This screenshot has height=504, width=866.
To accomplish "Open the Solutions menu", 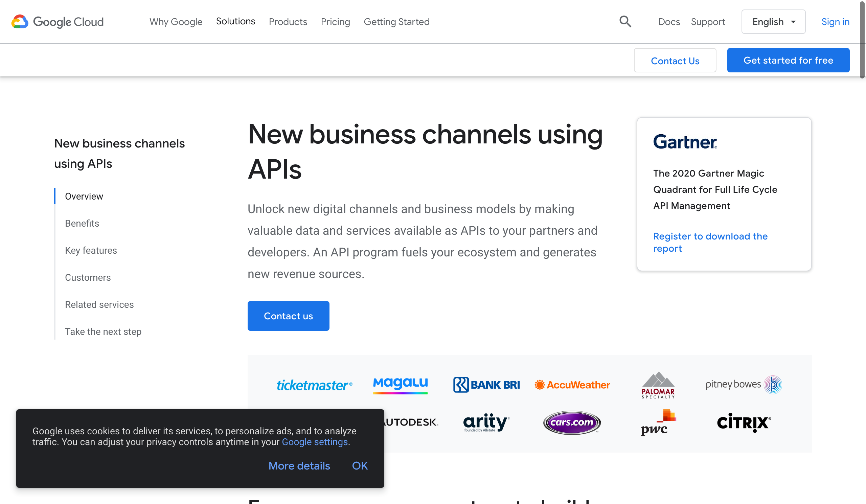I will tap(235, 21).
